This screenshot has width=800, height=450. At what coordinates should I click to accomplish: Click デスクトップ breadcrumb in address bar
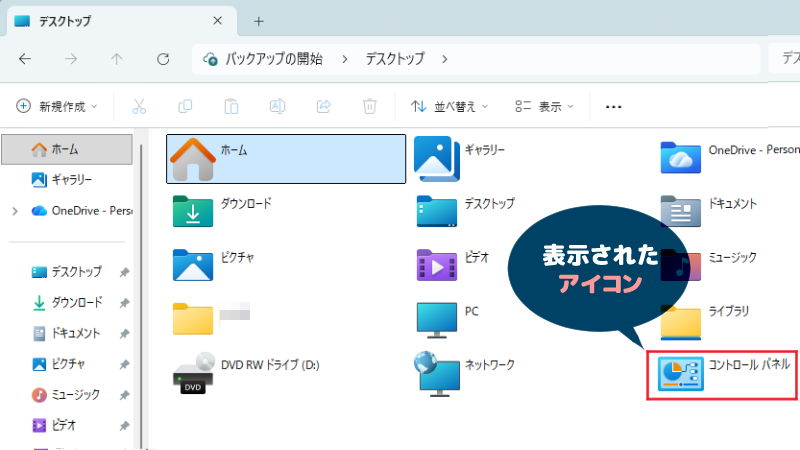tap(395, 59)
